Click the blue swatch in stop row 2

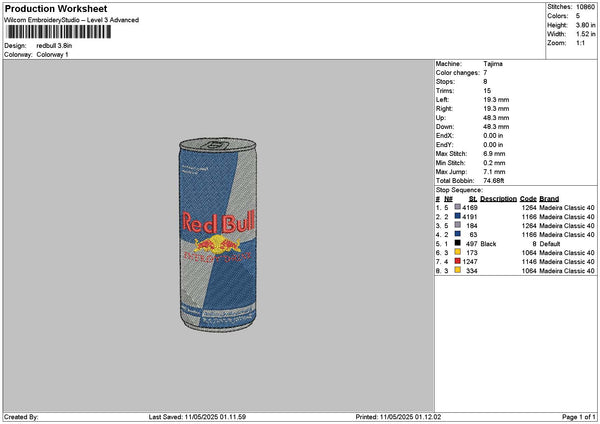pos(457,216)
